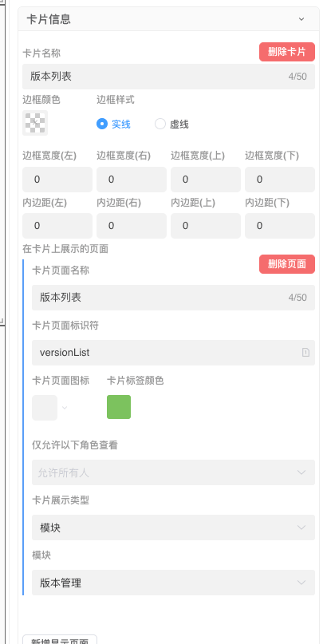Click the 新增显示页面 button
Screen dimensions: 327x644
60,639
